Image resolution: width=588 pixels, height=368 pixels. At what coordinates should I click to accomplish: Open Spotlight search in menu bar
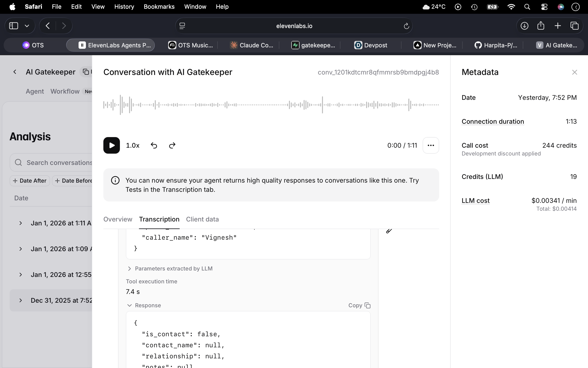527,7
